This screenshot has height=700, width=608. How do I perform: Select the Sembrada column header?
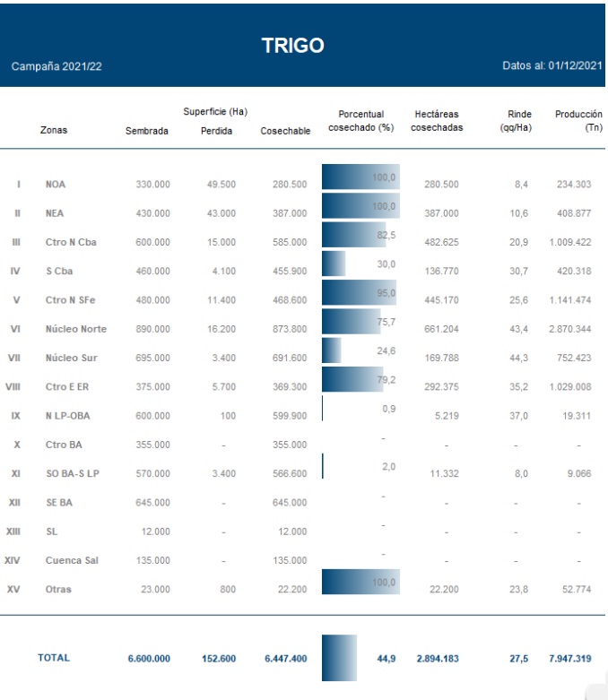click(x=147, y=131)
